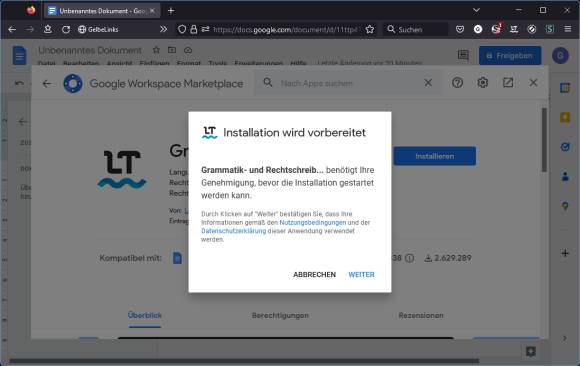Open Maps in the side panel

[x=565, y=206]
